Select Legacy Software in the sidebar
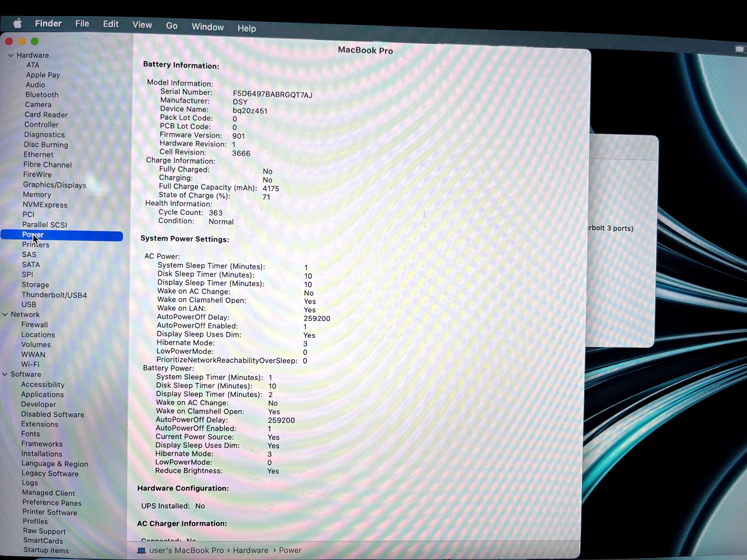The width and height of the screenshot is (747, 560). pyautogui.click(x=50, y=474)
